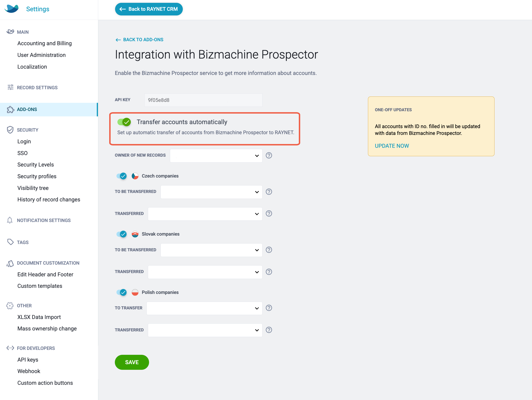532x400 pixels.
Task: Click the Document Customization icon
Action: pos(10,263)
